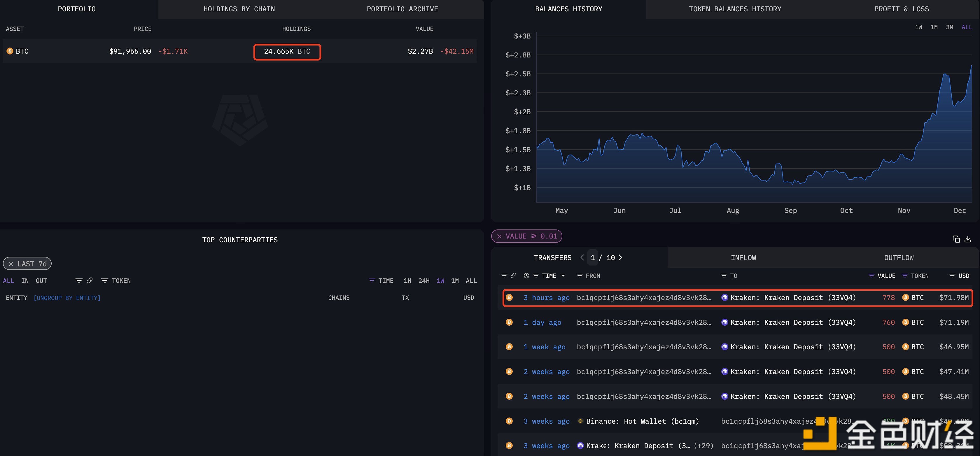
Task: Open the PORTFOLIO ARCHIVE tab
Action: [x=402, y=9]
